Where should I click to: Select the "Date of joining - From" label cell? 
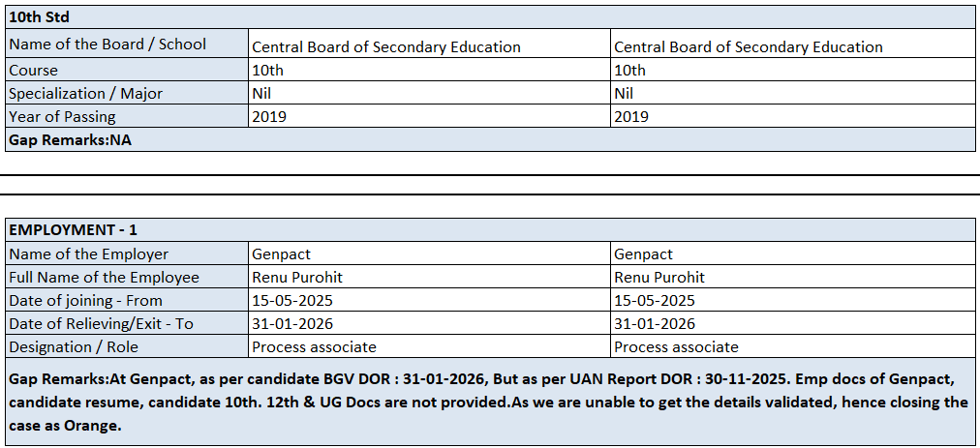click(86, 301)
